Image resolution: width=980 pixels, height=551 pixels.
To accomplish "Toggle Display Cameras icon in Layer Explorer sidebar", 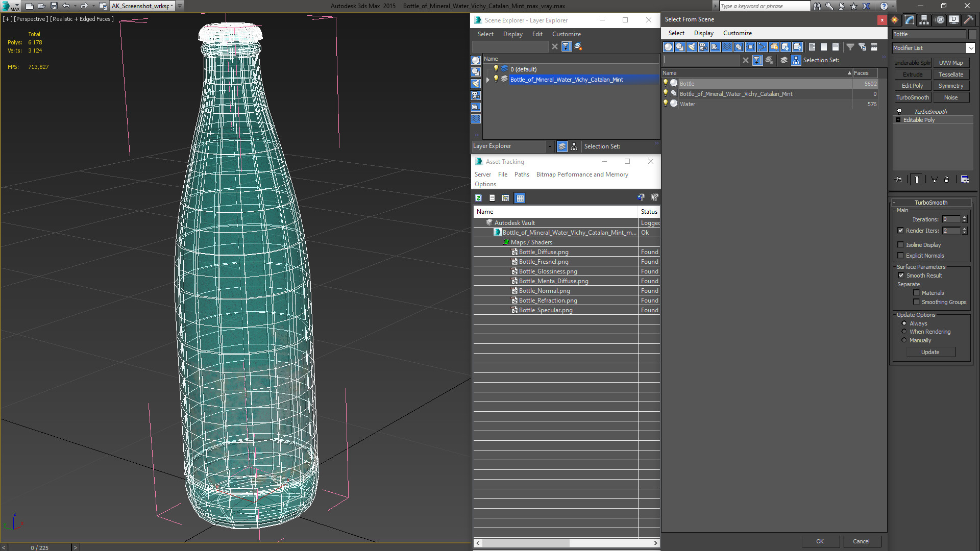I will [x=476, y=95].
